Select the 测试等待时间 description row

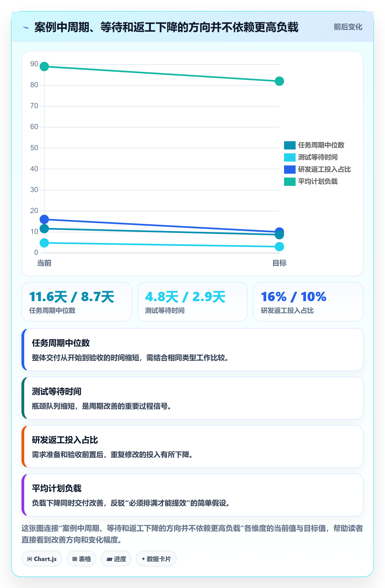pos(193,398)
